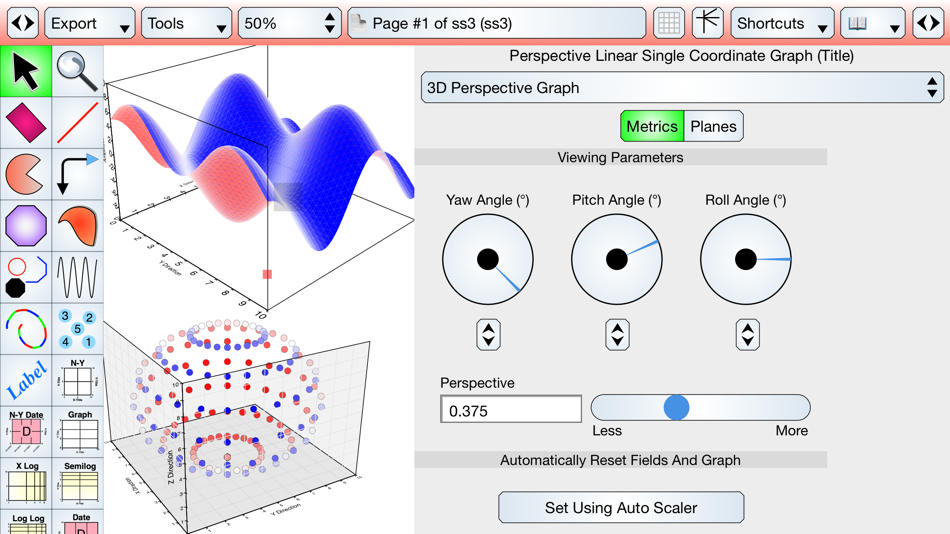Pick the Graph grid tool
The image size is (950, 534).
(78, 432)
